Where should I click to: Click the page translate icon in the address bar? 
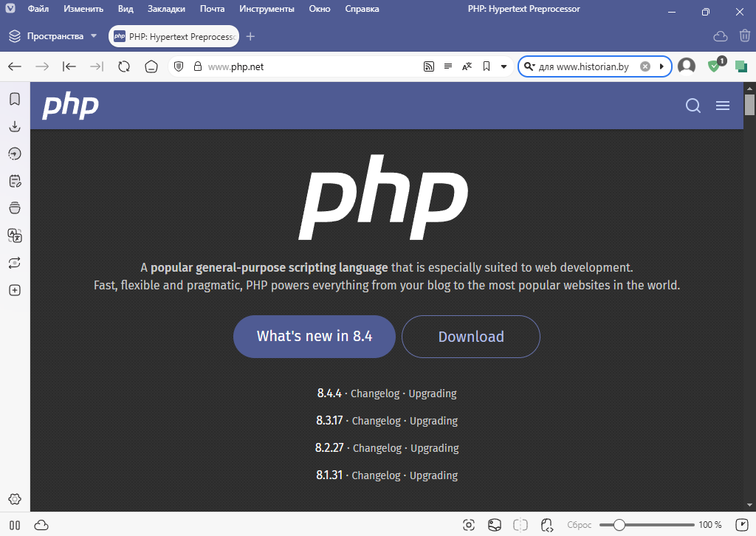pyautogui.click(x=467, y=66)
